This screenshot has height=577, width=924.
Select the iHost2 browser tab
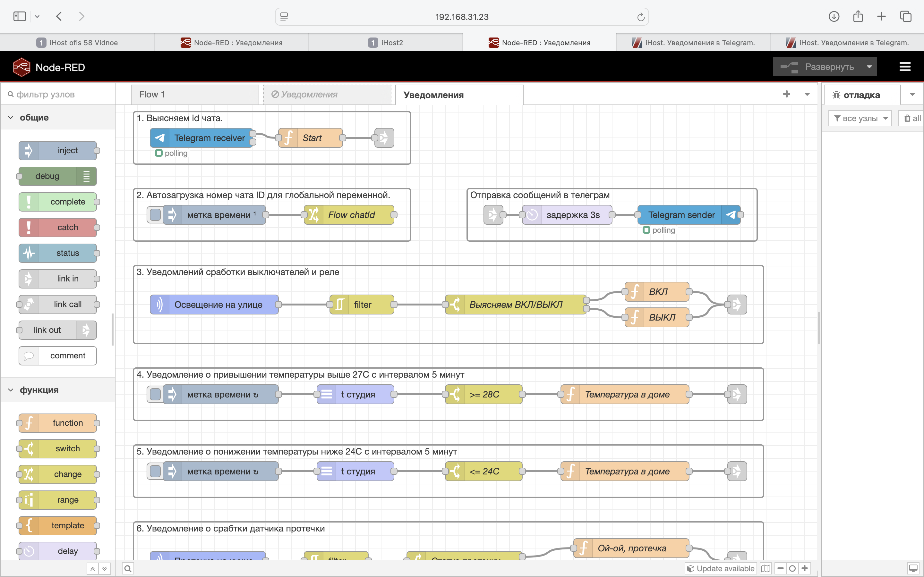(x=386, y=42)
